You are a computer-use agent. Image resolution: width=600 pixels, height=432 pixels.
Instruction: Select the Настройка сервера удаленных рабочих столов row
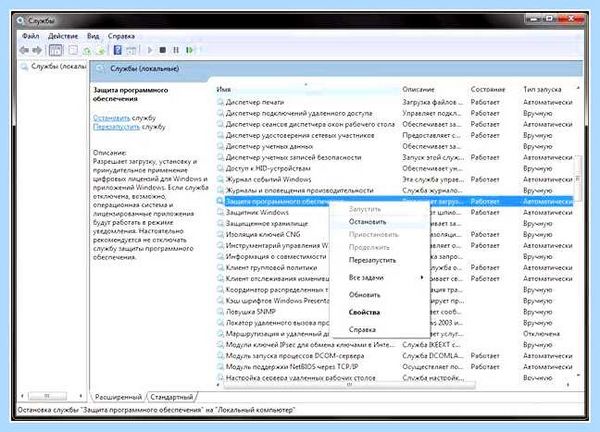(395, 378)
